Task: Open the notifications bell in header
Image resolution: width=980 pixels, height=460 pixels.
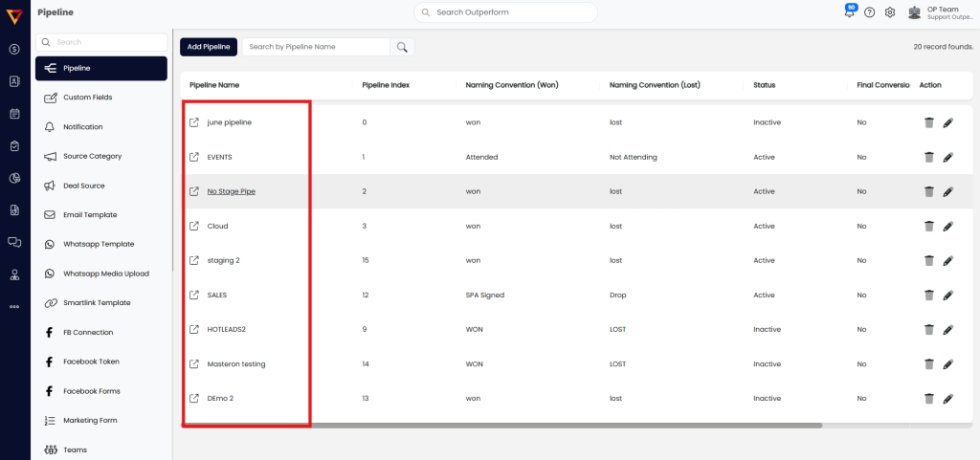Action: [x=849, y=12]
